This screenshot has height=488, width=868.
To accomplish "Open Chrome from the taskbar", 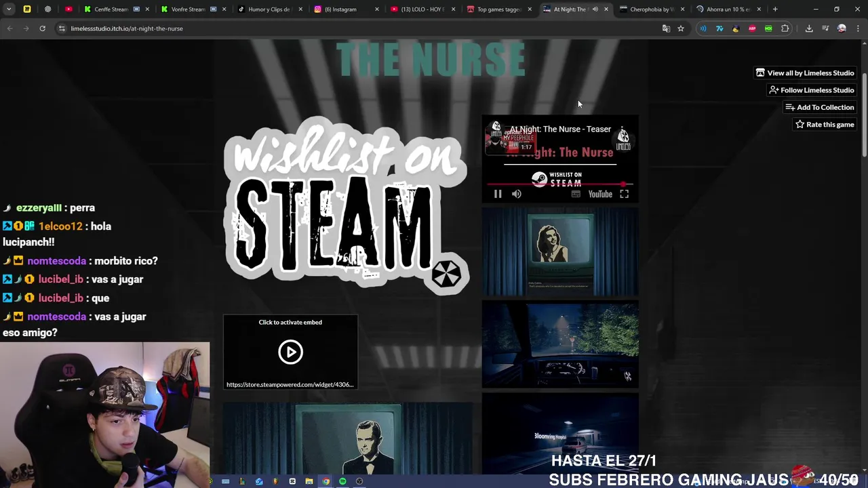I will click(325, 481).
